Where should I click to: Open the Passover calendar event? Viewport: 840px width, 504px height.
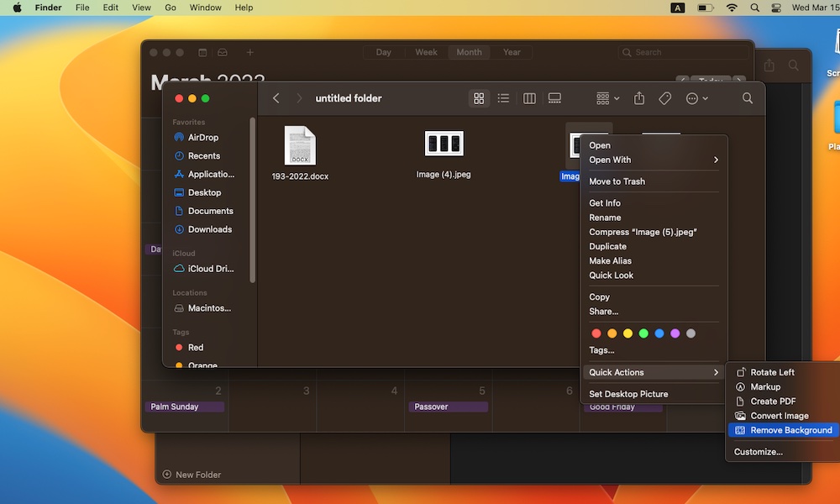[x=448, y=407]
